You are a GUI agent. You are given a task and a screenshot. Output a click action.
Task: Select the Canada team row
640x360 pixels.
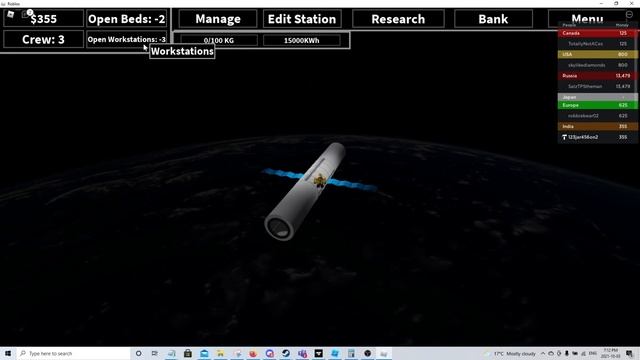(597, 33)
